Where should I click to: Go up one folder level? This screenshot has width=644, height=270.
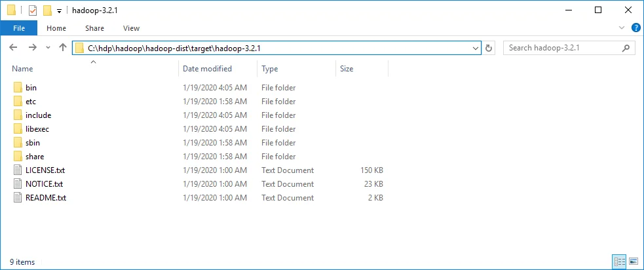click(63, 48)
